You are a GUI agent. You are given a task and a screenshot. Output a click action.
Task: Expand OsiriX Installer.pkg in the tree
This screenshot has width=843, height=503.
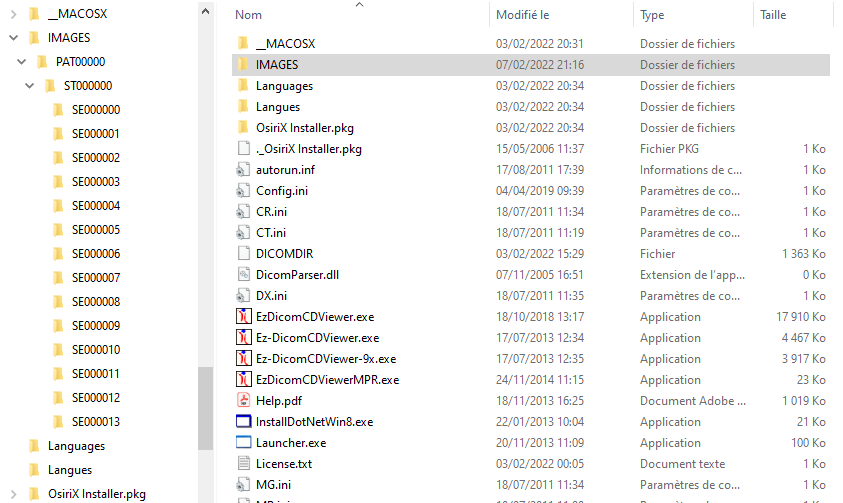(x=14, y=494)
